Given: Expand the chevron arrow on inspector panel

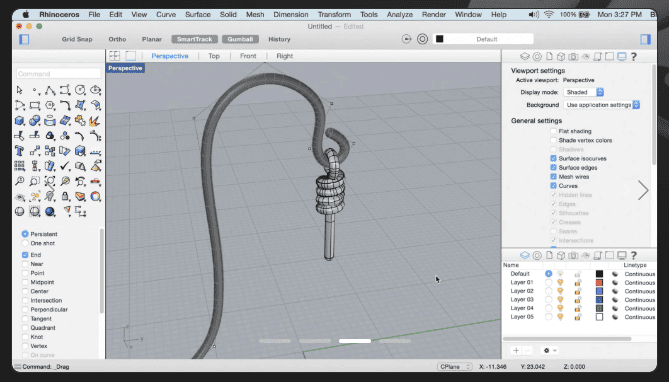Looking at the screenshot, I should (643, 190).
